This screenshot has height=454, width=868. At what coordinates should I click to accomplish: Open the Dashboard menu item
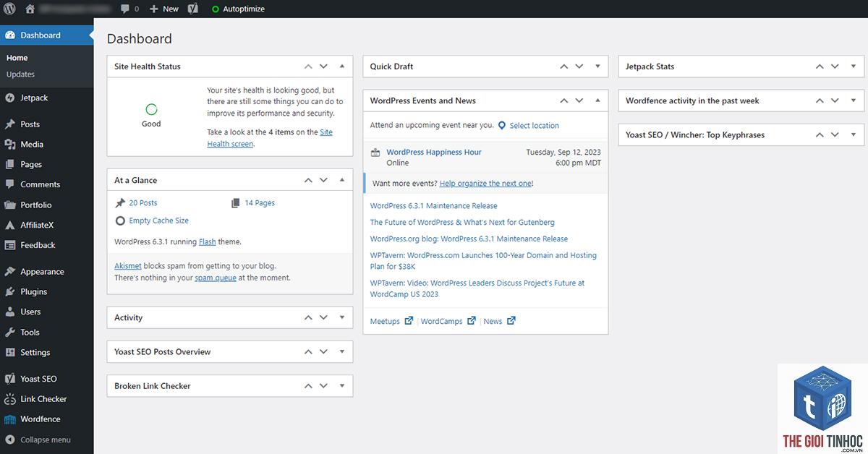click(x=47, y=35)
